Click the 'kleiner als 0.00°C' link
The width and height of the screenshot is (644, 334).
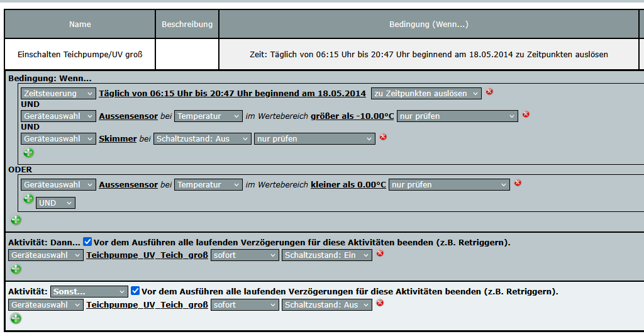(348, 185)
